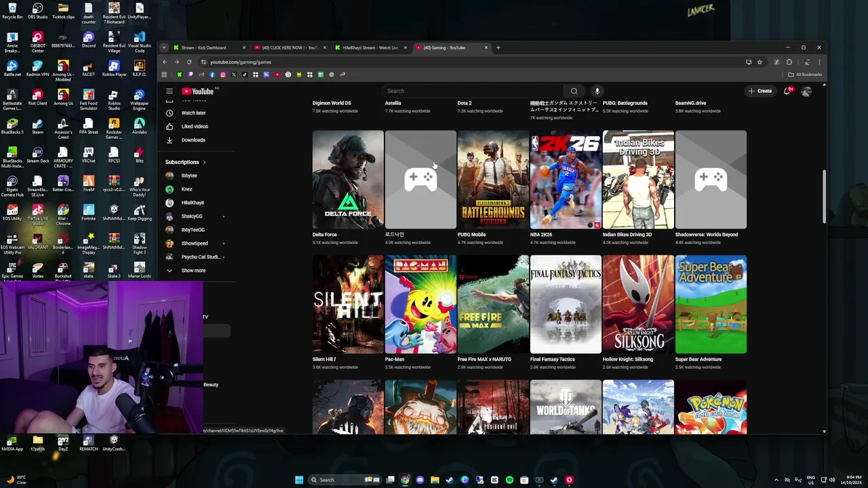Click the YouTube search input field
The height and width of the screenshot is (488, 868).
pyautogui.click(x=473, y=91)
